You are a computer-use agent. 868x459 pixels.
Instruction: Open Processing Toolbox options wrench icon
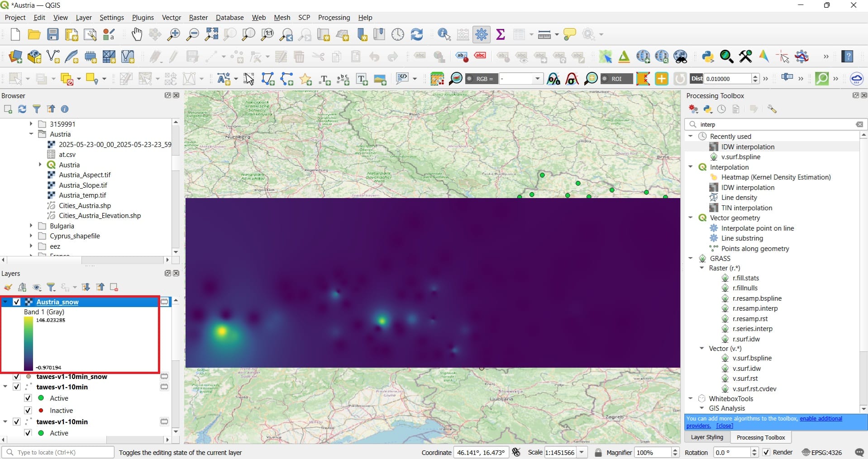[772, 109]
